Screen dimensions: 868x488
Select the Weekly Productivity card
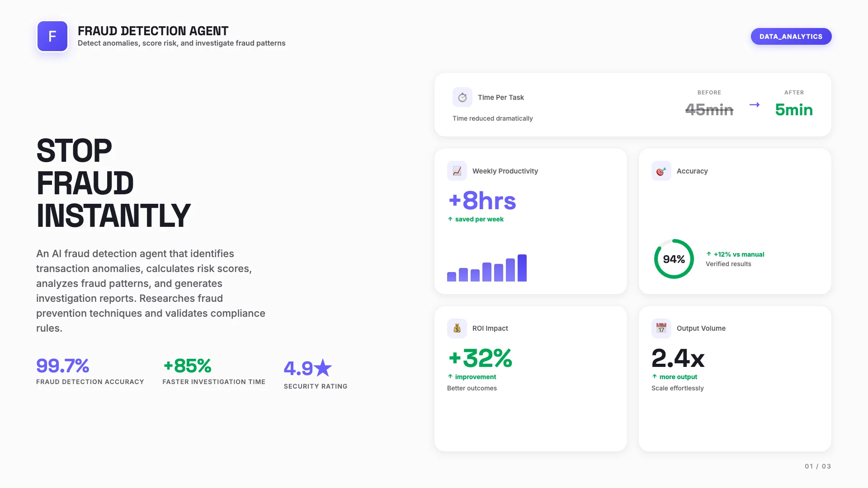tap(531, 221)
